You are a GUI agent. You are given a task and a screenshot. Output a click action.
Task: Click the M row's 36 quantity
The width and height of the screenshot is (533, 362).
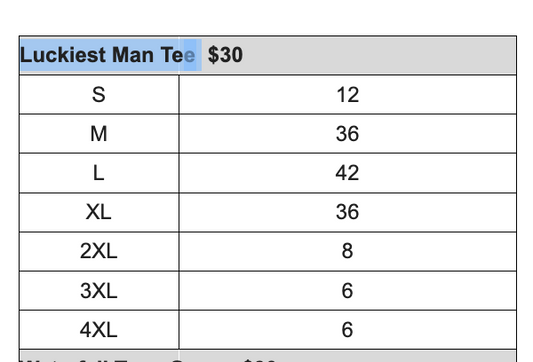click(x=348, y=134)
